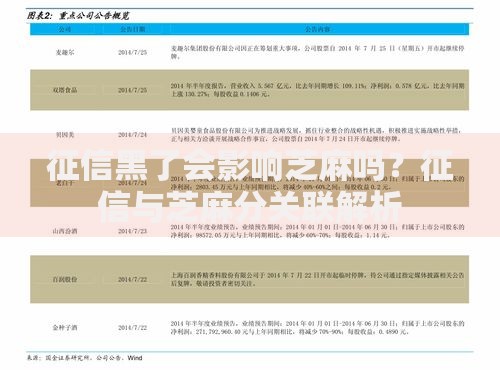Click the company name '百润股份'

(65, 279)
